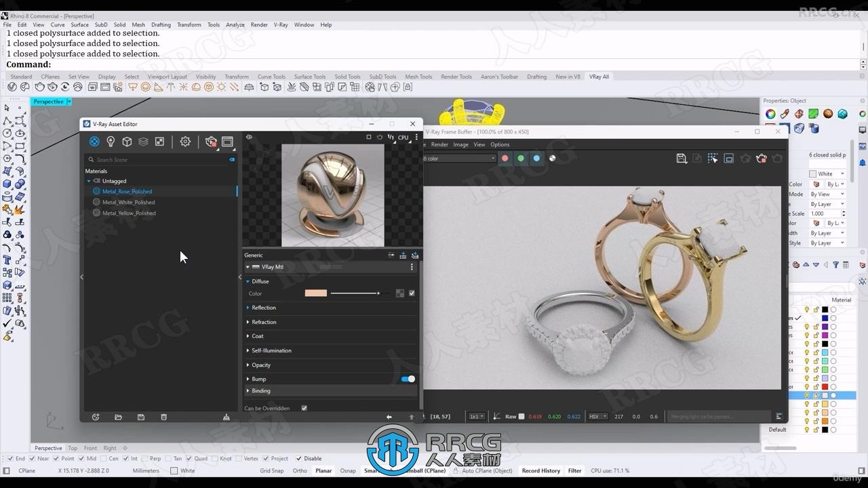This screenshot has width=868, height=488.
Task: Click purge unused assets broom icon
Action: [x=226, y=417]
